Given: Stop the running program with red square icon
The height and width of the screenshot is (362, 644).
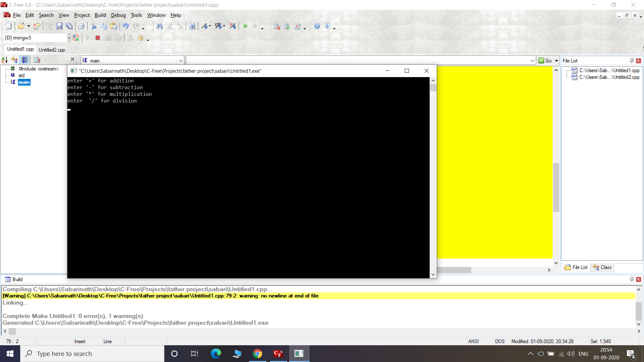Looking at the screenshot, I should (98, 38).
